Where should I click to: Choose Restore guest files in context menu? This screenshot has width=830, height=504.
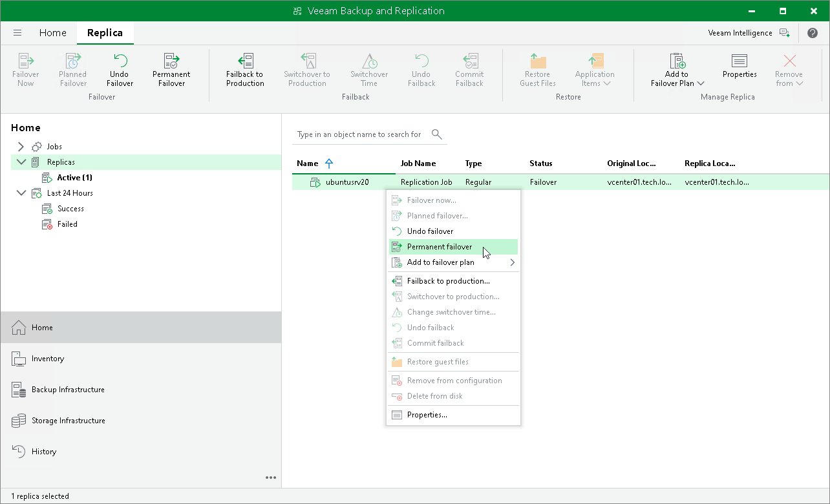453,362
